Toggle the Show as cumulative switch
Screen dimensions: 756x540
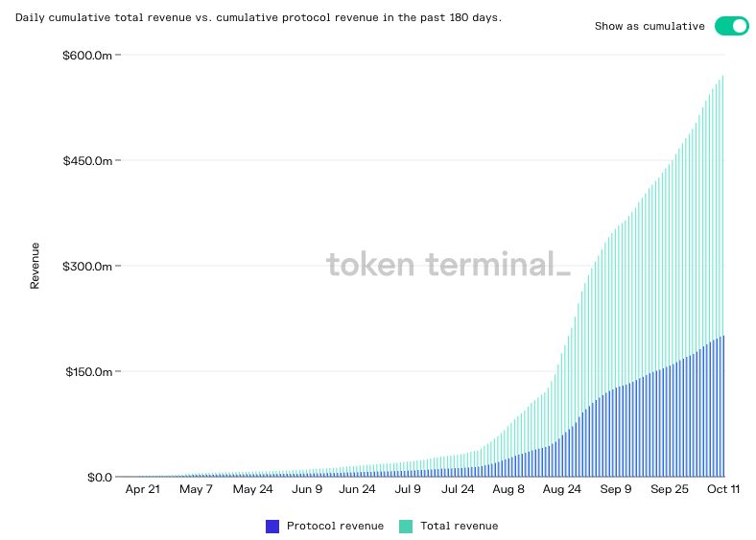[x=731, y=26]
